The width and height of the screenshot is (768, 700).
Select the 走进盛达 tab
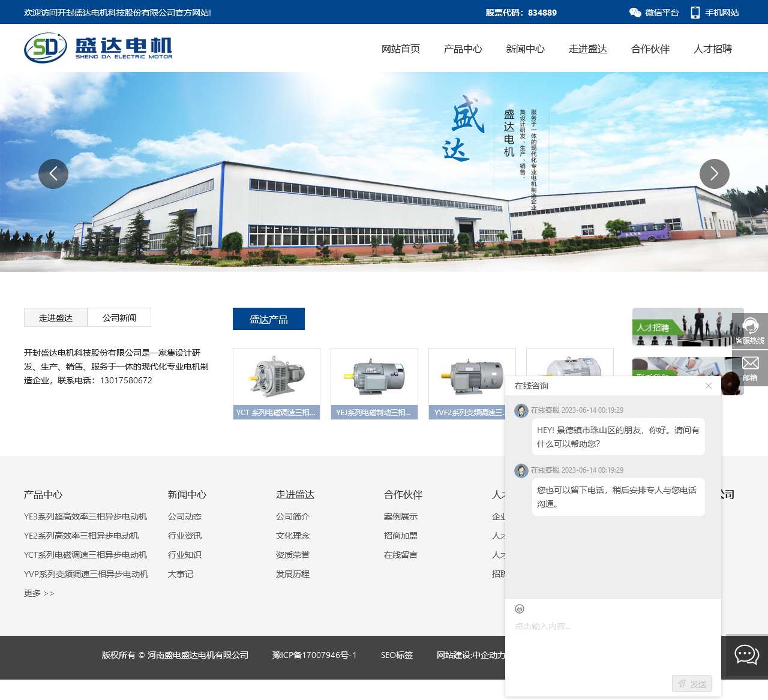point(56,318)
